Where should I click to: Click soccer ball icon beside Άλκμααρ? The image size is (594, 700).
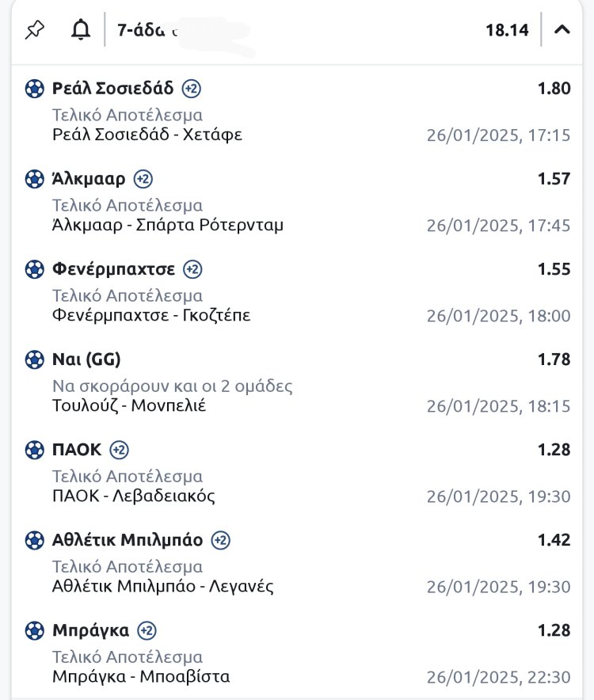tap(35, 179)
